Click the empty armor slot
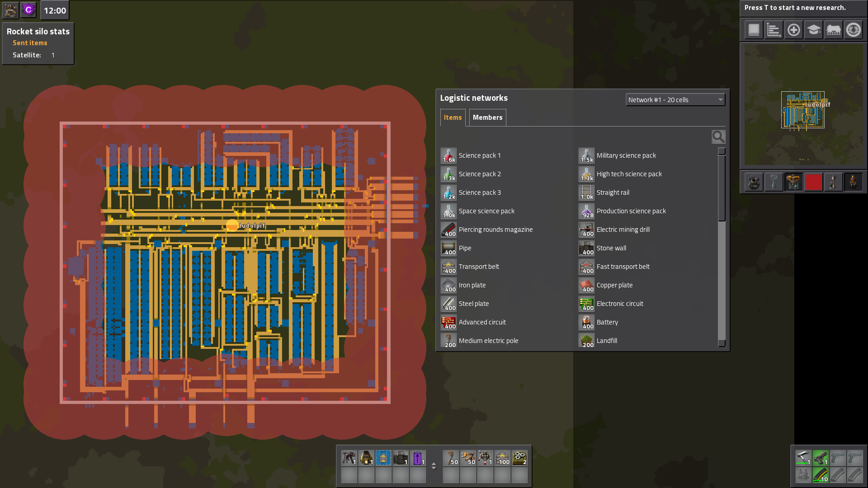This screenshot has width=868, height=488. 803,475
